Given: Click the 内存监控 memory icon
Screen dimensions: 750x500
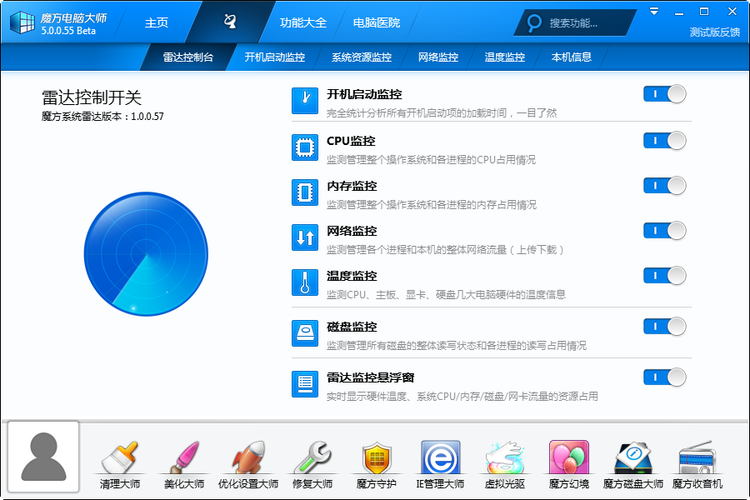Looking at the screenshot, I should pyautogui.click(x=305, y=192).
